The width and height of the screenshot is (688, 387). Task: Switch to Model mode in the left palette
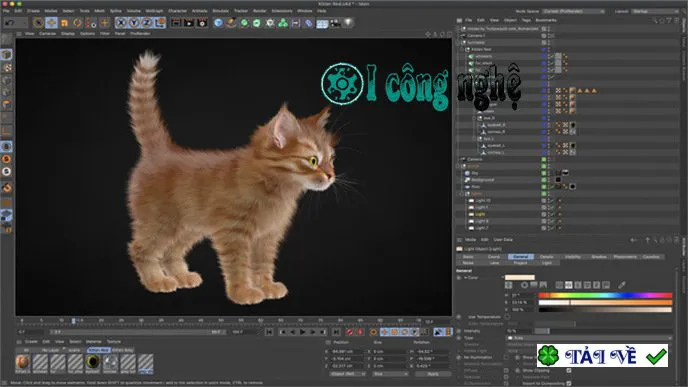(6, 54)
